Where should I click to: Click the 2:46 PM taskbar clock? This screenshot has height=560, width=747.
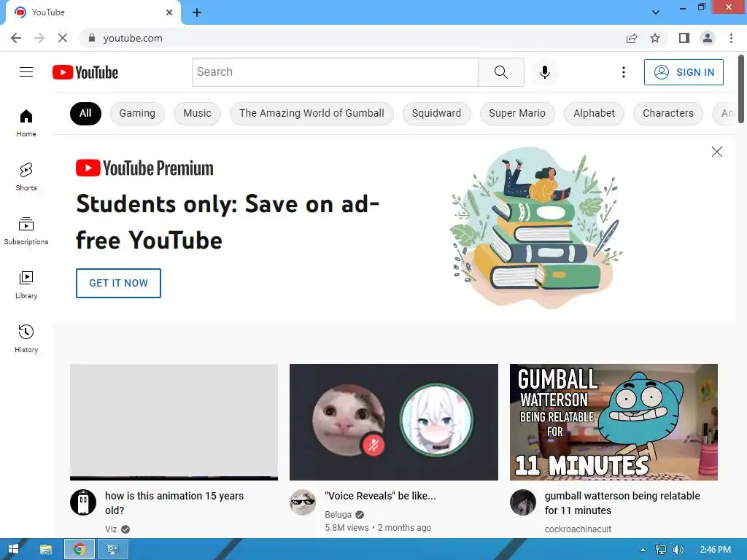pyautogui.click(x=715, y=550)
